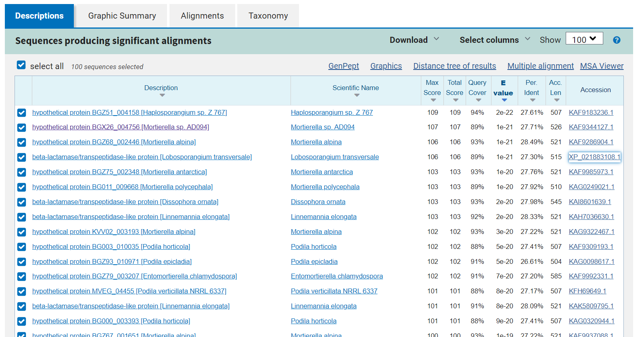Open the Taxonomy tab
Image resolution: width=644 pixels, height=337 pixels.
tap(268, 16)
